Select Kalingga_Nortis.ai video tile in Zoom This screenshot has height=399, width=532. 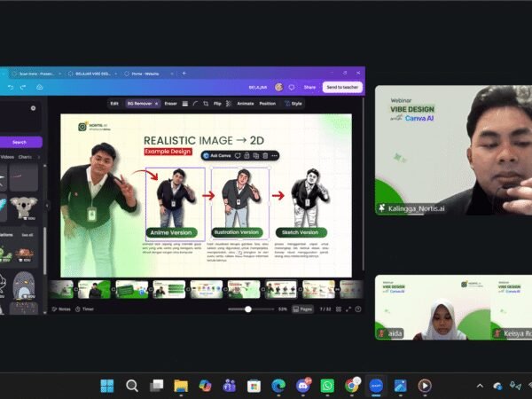coord(453,150)
